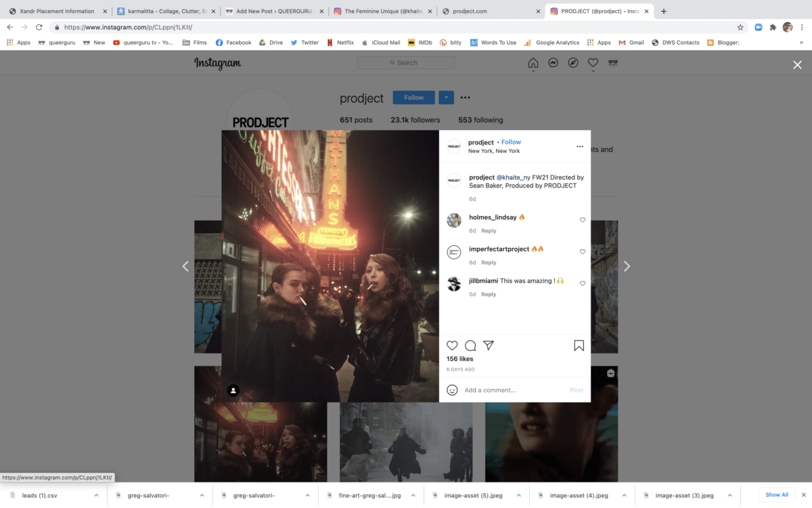Like the prodject post with the heart icon
Image resolution: width=812 pixels, height=508 pixels.
pos(452,345)
